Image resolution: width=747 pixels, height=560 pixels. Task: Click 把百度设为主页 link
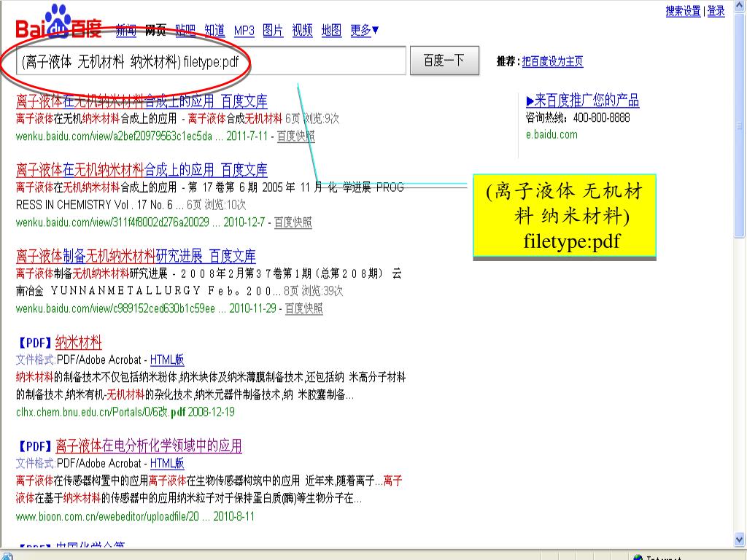point(553,61)
